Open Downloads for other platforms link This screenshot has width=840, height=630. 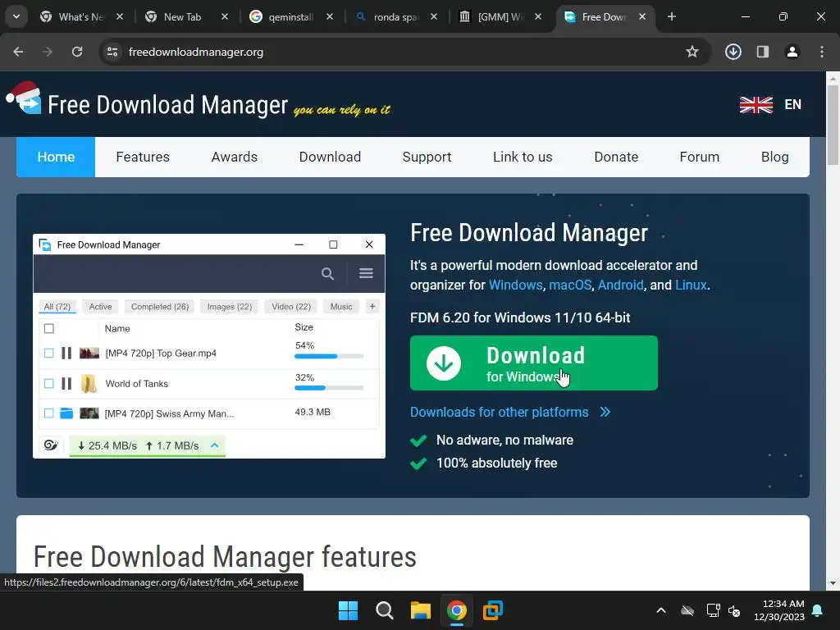[510, 412]
